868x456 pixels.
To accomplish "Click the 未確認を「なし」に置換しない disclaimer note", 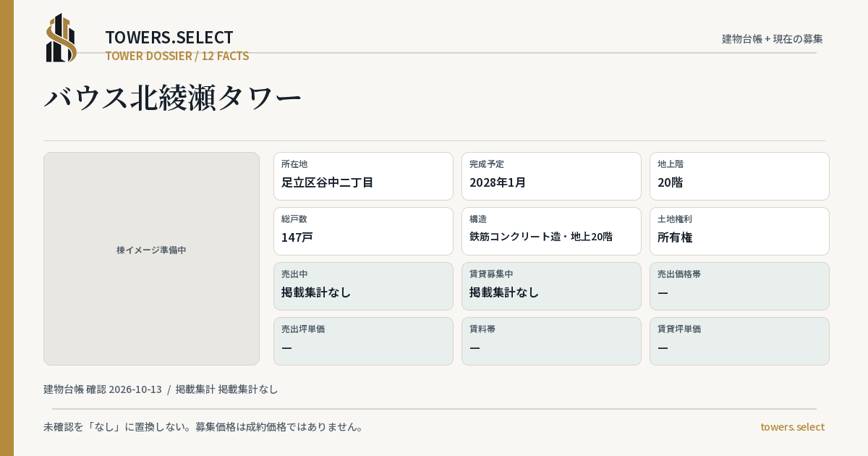I will click(203, 427).
